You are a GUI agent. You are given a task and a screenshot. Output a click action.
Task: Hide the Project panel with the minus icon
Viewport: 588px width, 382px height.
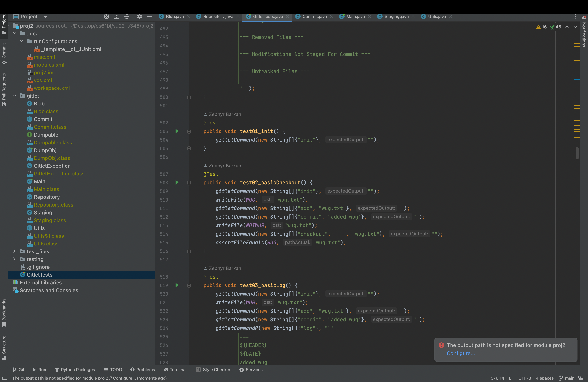coord(150,17)
